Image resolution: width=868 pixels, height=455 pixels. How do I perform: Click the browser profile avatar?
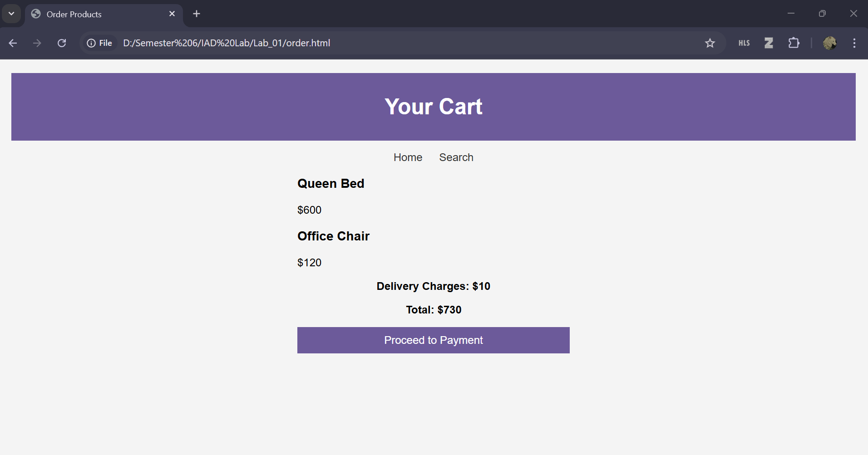pos(830,43)
